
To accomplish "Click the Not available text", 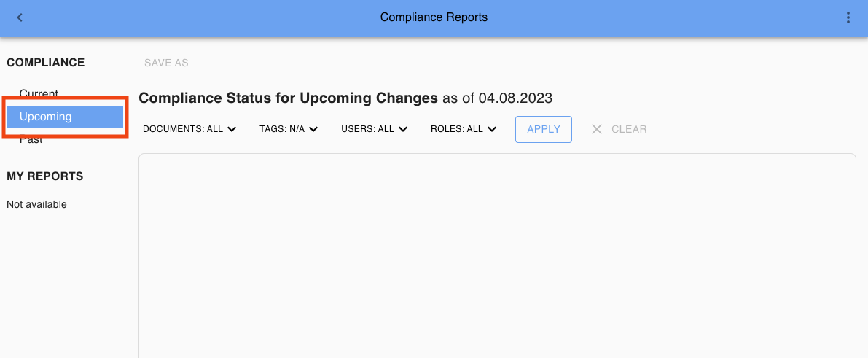I will pos(36,205).
